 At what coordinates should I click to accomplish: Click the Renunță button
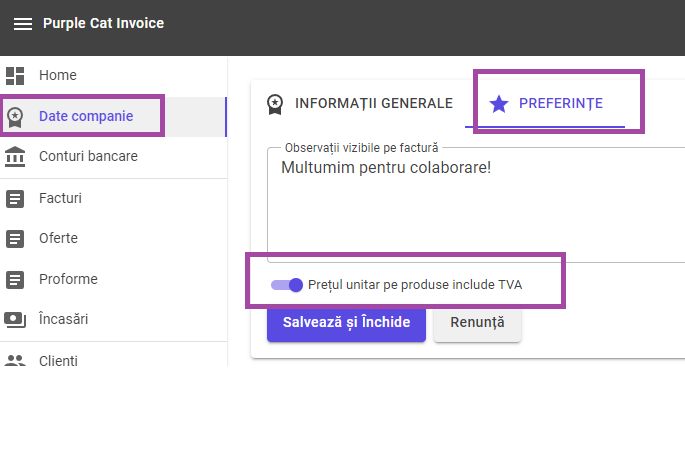click(477, 322)
